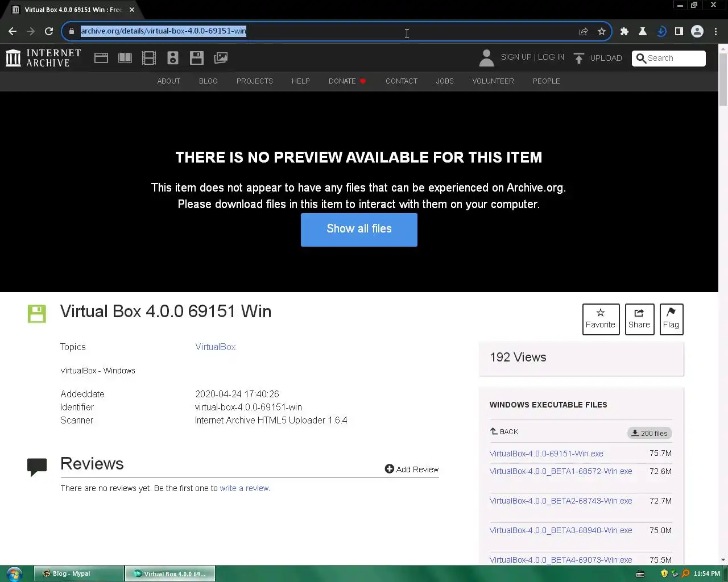Click the padlock site info icon
728x582 pixels.
point(72,31)
